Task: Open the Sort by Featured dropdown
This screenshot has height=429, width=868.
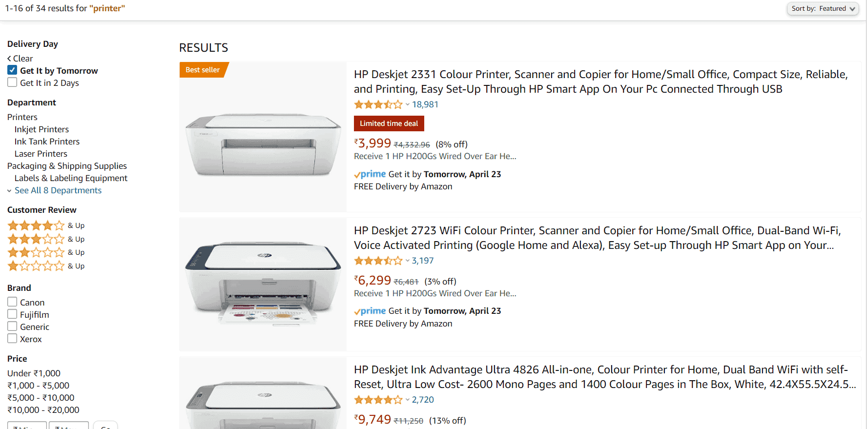Action: [x=823, y=9]
